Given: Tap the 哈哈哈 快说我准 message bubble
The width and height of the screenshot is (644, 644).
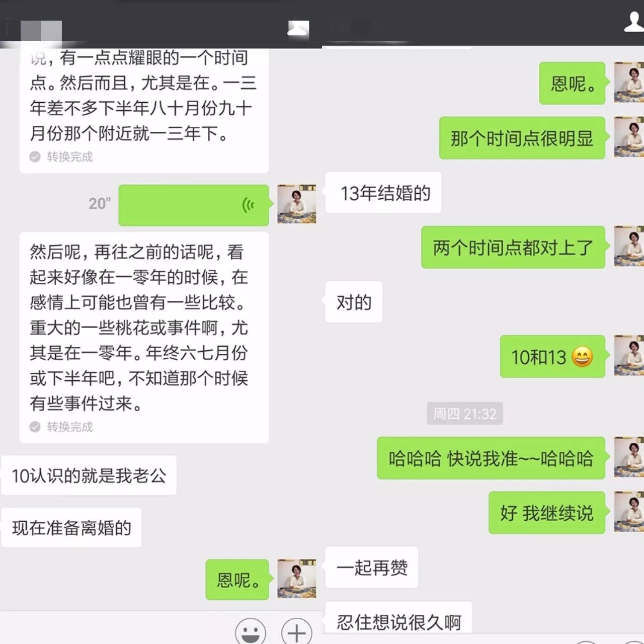Looking at the screenshot, I should [x=491, y=458].
